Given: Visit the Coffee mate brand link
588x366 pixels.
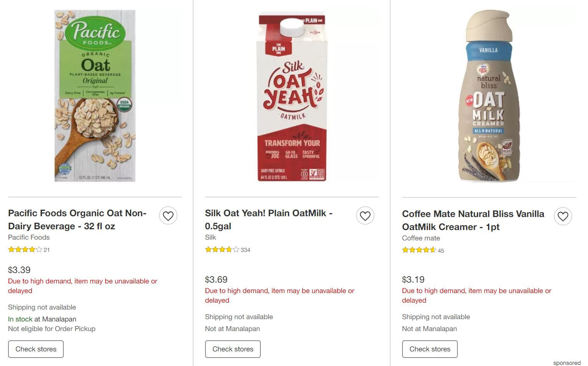Looking at the screenshot, I should pos(421,238).
